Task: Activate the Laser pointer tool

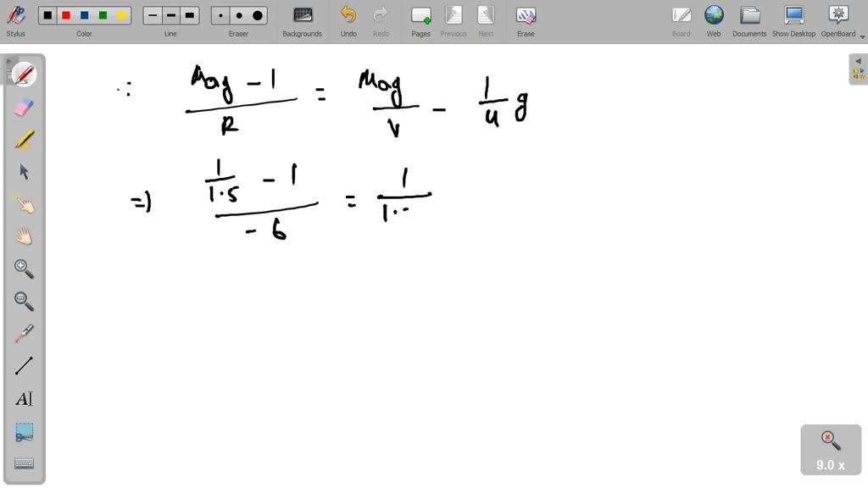Action: tap(24, 333)
